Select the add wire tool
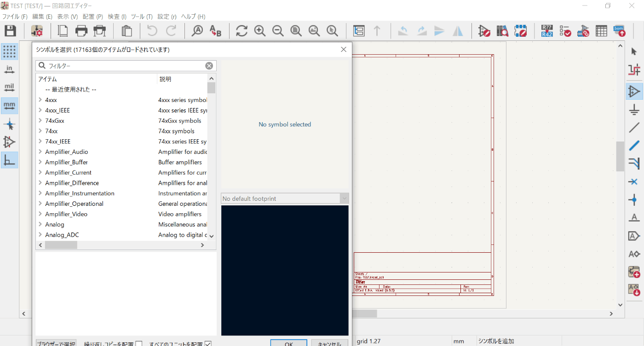644x346 pixels. pos(634,127)
